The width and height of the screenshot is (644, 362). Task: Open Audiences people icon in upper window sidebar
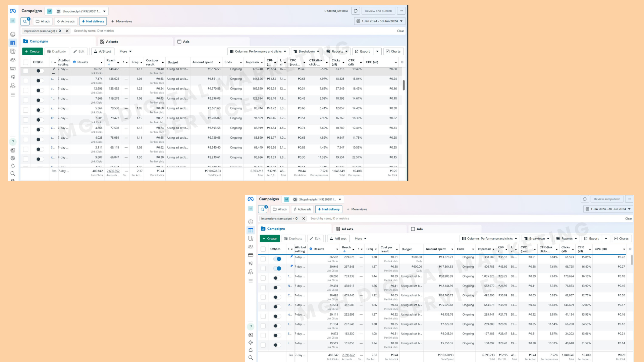click(x=13, y=60)
